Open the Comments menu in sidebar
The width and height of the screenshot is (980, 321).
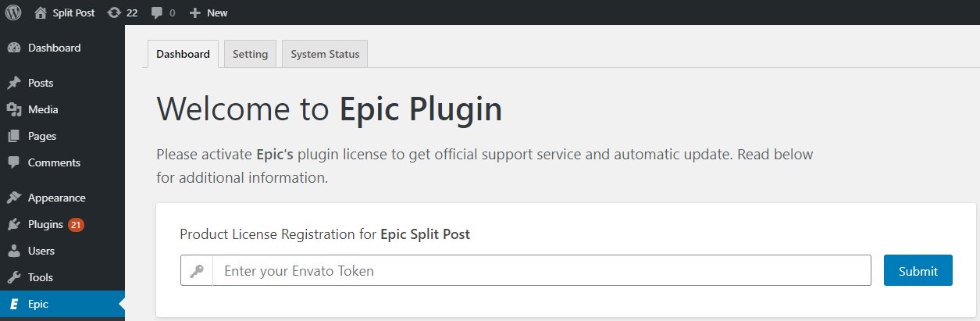(54, 162)
